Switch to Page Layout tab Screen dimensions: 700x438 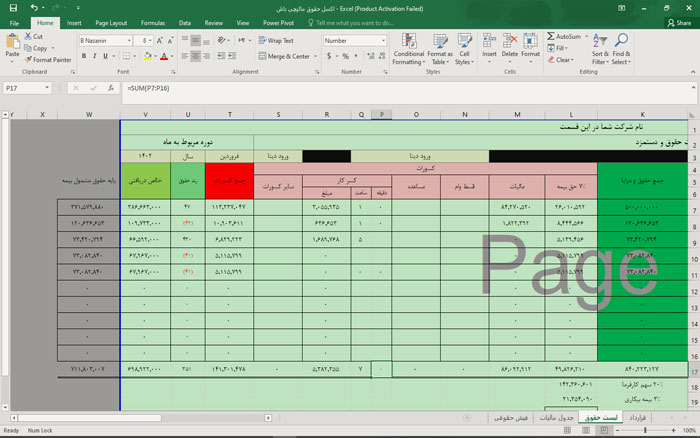tap(111, 23)
